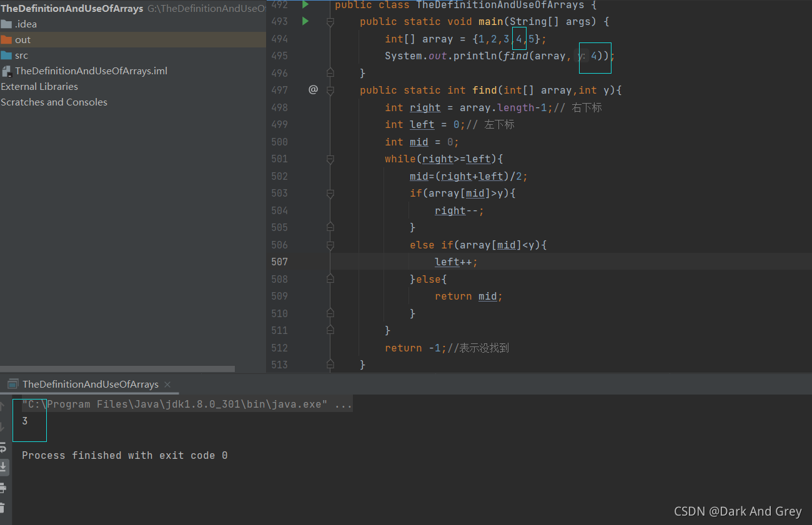
Task: Click the orange out folder icon
Action: point(6,40)
